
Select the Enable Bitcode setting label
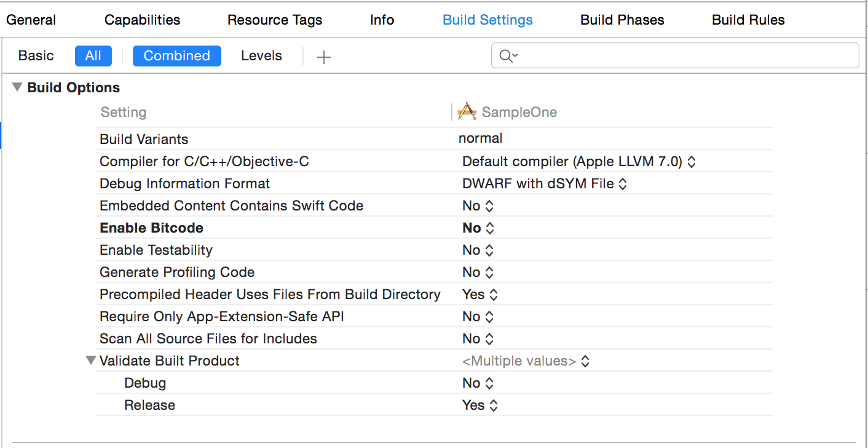(151, 228)
